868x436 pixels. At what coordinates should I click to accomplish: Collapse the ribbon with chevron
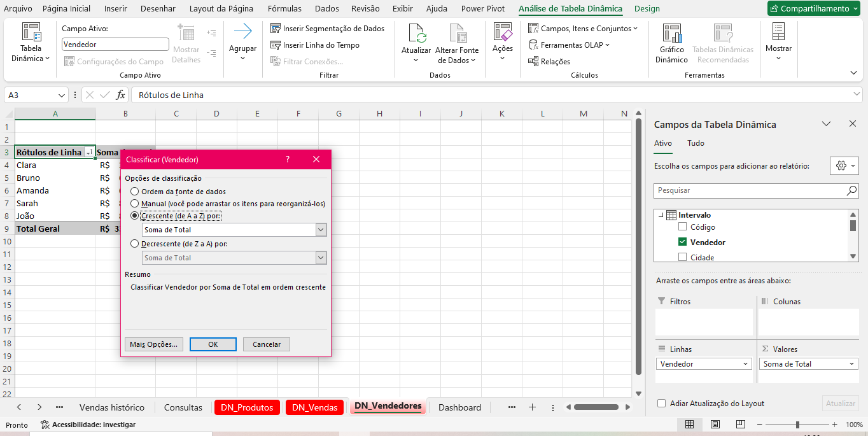[853, 73]
